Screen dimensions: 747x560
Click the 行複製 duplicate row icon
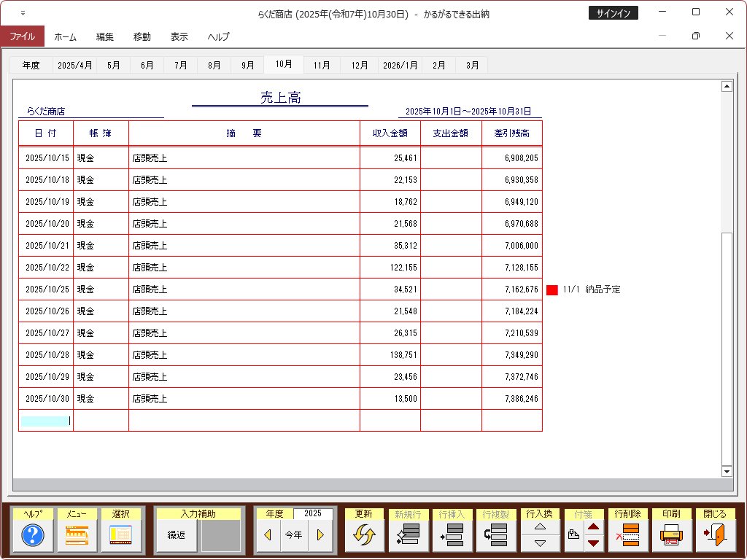[496, 536]
